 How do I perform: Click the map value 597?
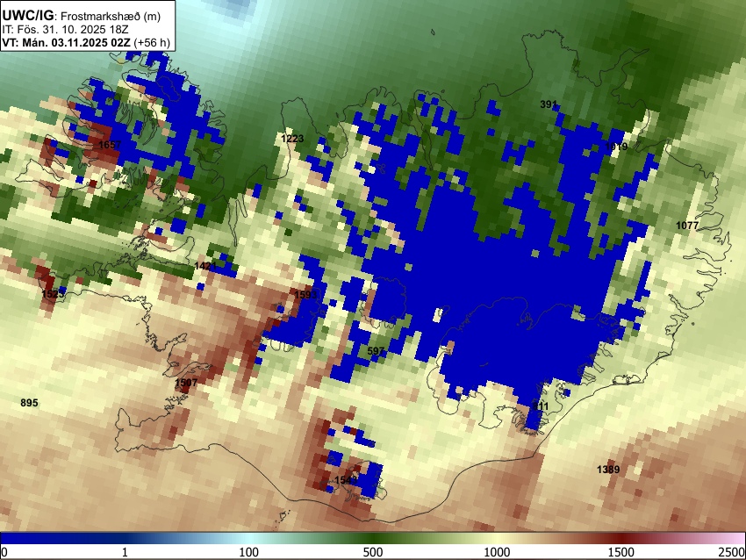pos(376,351)
